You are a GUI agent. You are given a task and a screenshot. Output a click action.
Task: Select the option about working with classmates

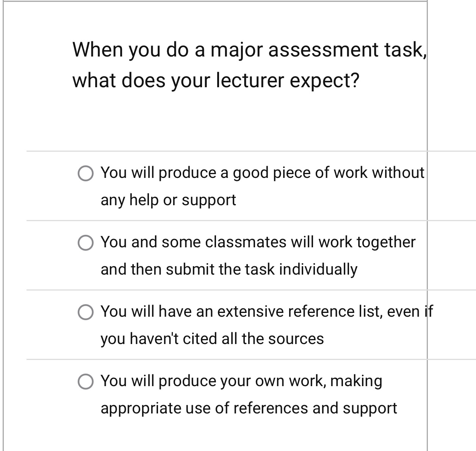86,243
